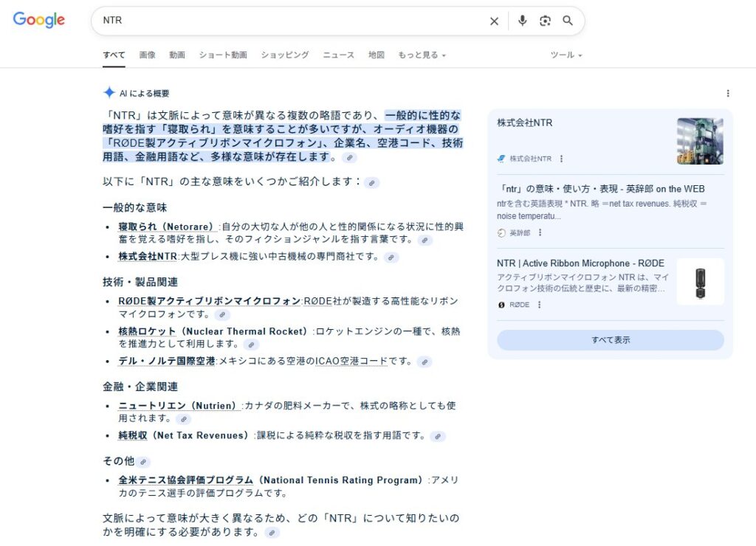Open the ツール dropdown
The image size is (756, 546).
tap(566, 55)
